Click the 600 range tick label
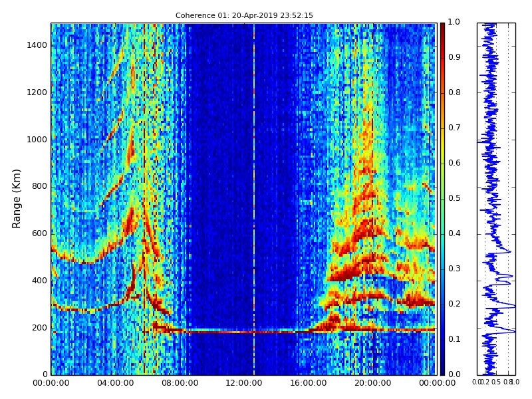Screen dimensions: 532x399 click(x=39, y=234)
